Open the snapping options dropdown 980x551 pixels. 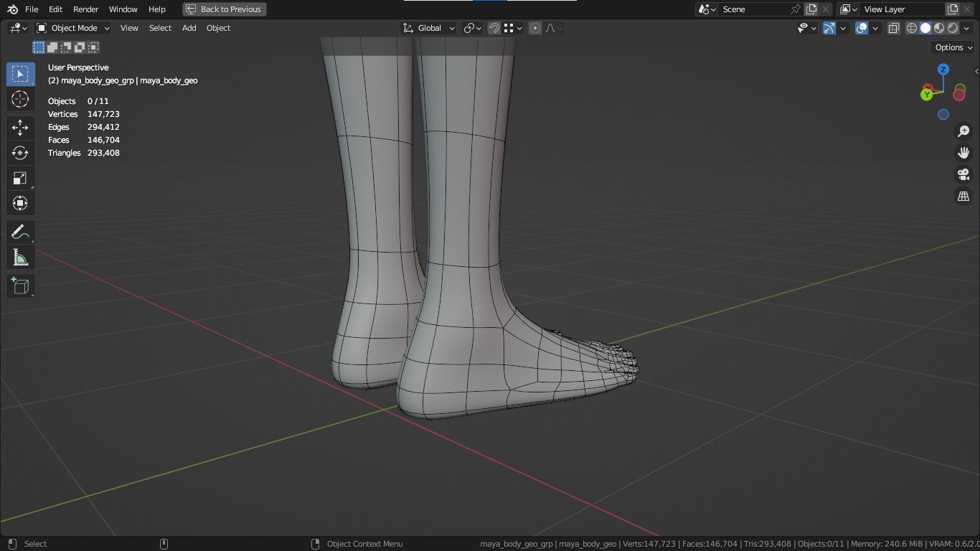512,28
